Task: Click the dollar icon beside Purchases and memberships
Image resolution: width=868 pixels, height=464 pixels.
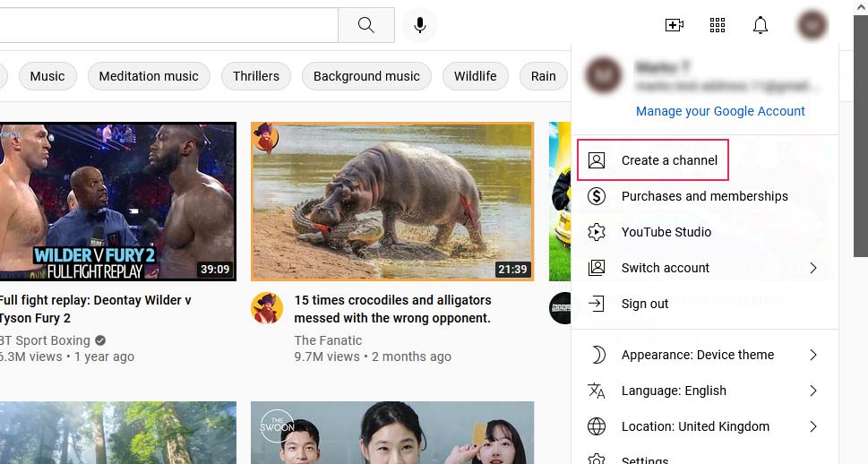Action: click(597, 196)
